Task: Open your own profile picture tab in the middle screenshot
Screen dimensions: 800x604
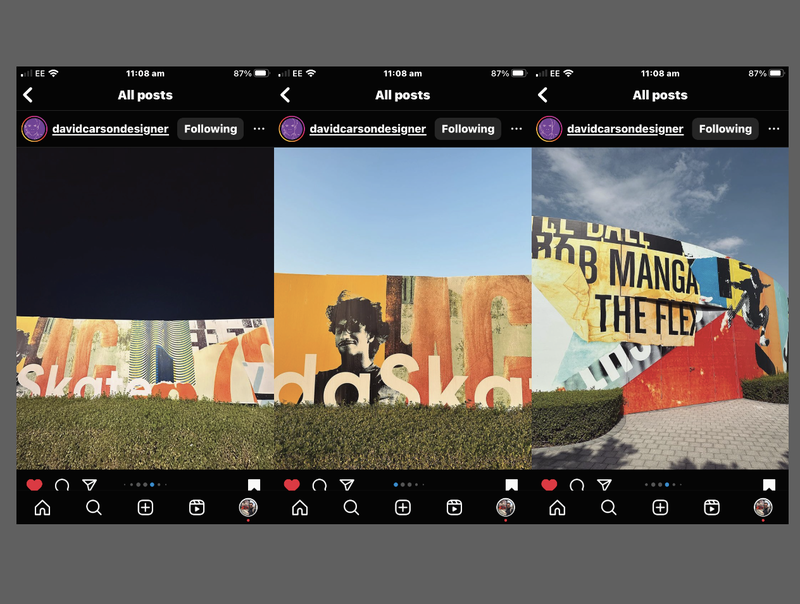Action: 506,508
